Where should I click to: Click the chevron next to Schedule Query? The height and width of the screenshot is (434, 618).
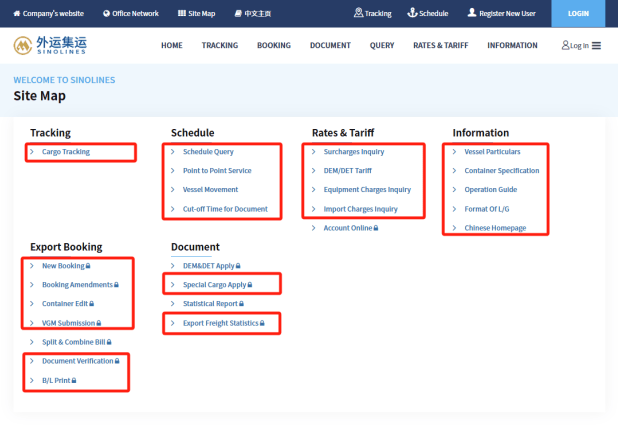click(173, 152)
